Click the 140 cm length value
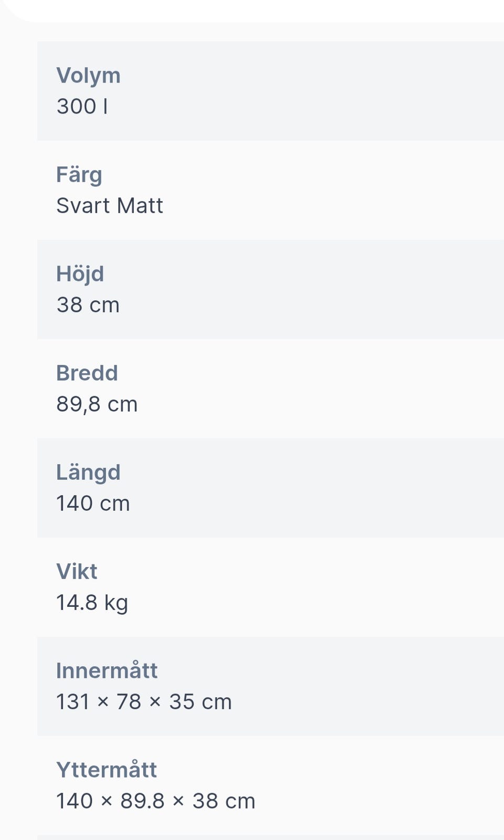Screen dimensions: 504x840 coord(93,503)
